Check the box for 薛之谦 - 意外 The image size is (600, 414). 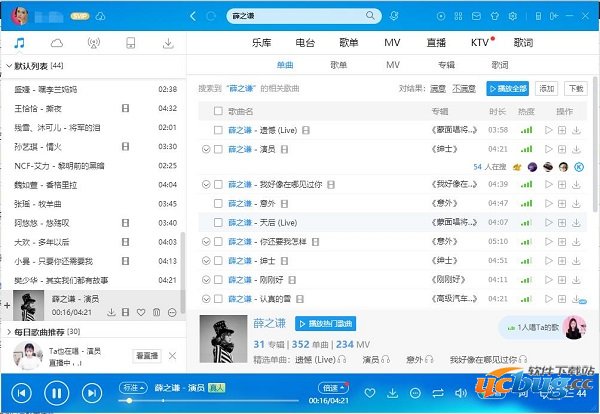218,203
